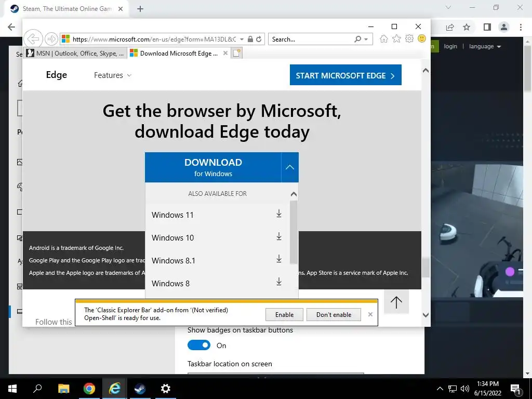532x399 pixels.
Task: Open Settings from the taskbar
Action: pyautogui.click(x=165, y=389)
